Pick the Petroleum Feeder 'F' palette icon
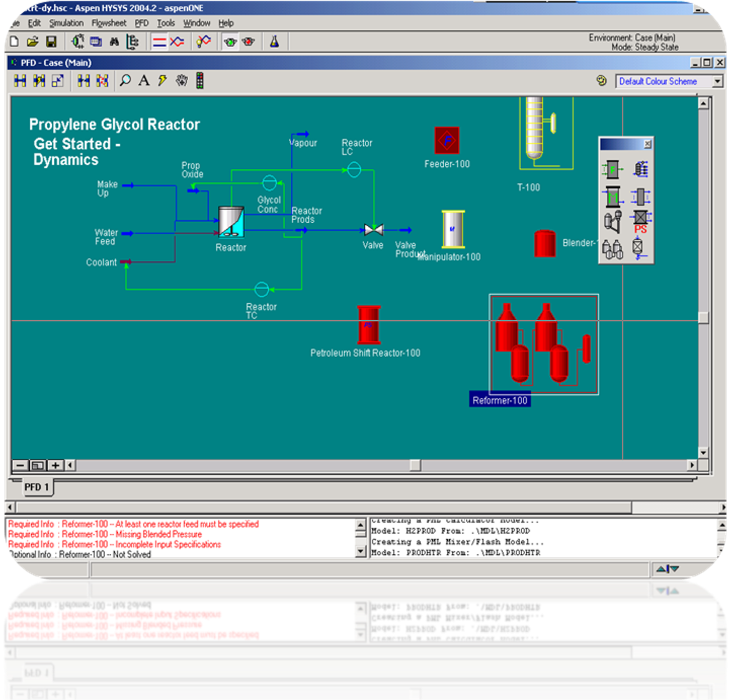The height and width of the screenshot is (700, 731). (x=611, y=169)
